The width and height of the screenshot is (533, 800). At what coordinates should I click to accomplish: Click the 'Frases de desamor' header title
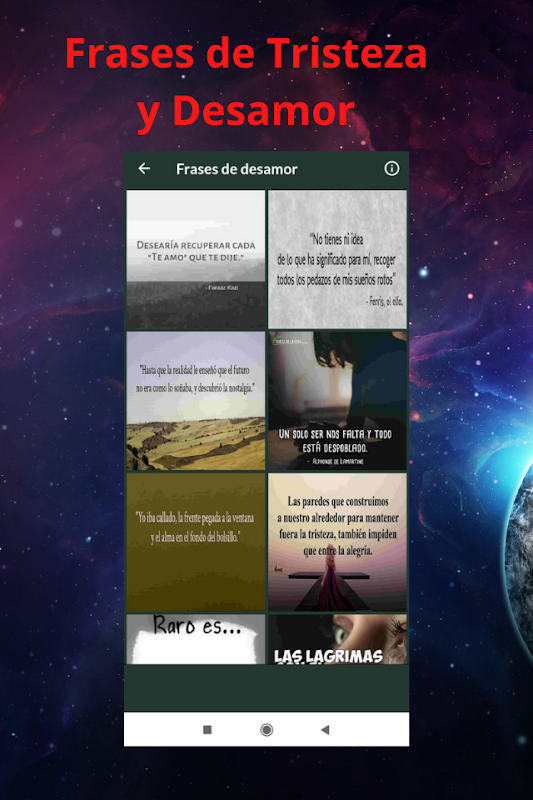237,169
